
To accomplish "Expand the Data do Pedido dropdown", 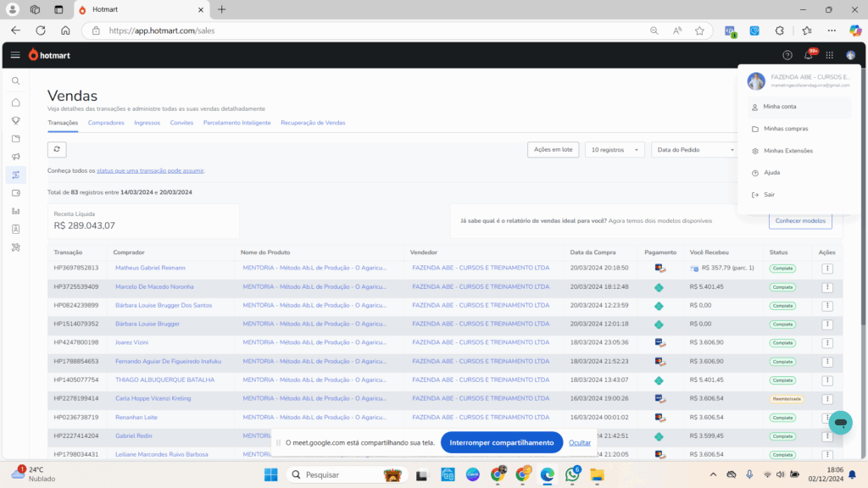I will 695,149.
